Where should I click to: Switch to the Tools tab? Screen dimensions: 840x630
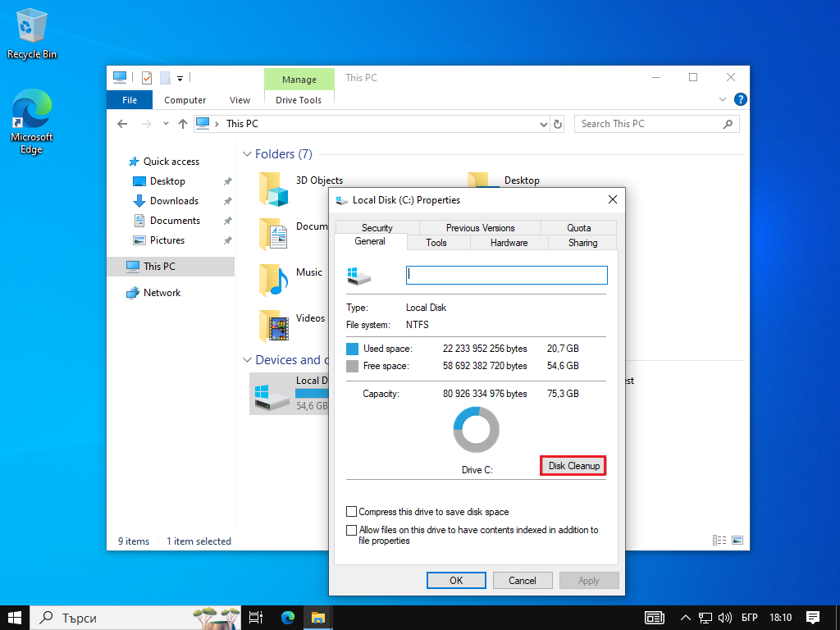(436, 243)
